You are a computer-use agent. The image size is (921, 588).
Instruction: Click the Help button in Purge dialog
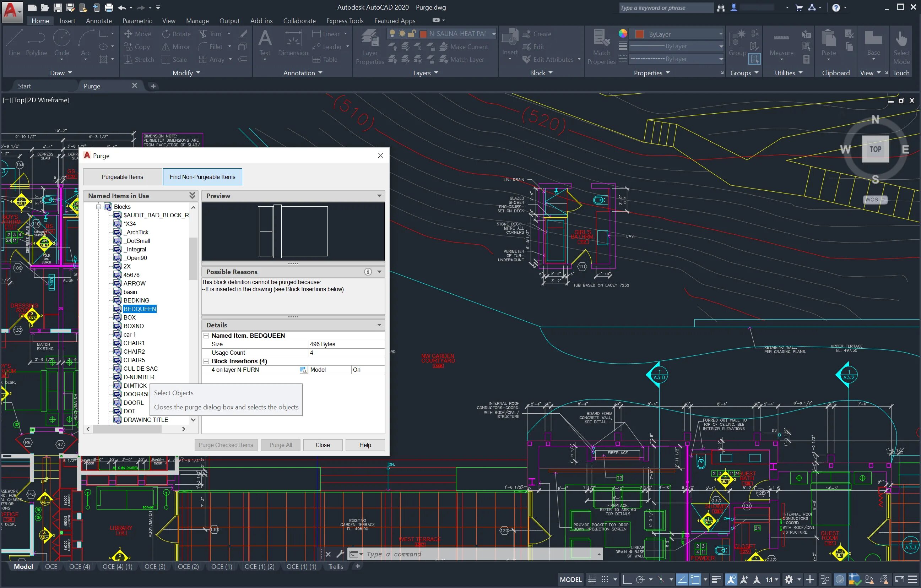tap(364, 445)
